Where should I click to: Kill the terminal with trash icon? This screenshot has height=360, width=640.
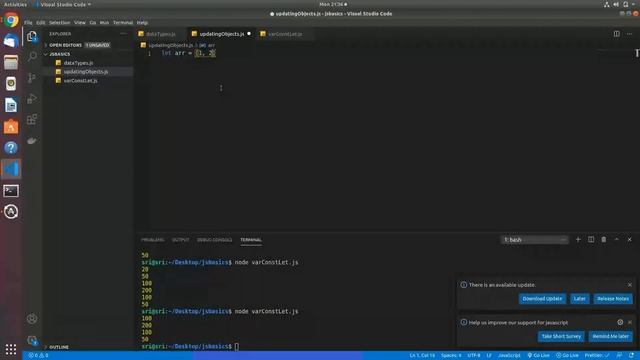(604, 240)
